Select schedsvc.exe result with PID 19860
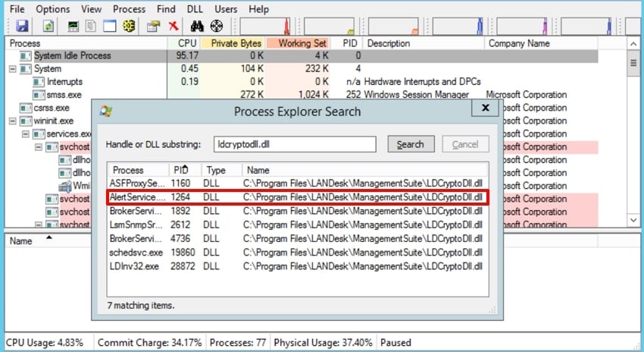 (x=298, y=253)
